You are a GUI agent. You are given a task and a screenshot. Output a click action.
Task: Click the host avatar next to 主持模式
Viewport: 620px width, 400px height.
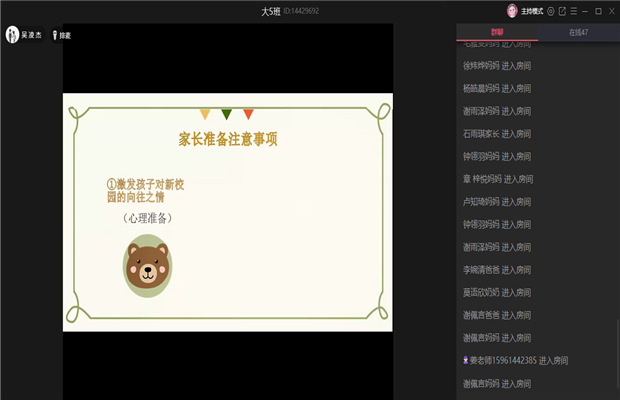pos(512,11)
